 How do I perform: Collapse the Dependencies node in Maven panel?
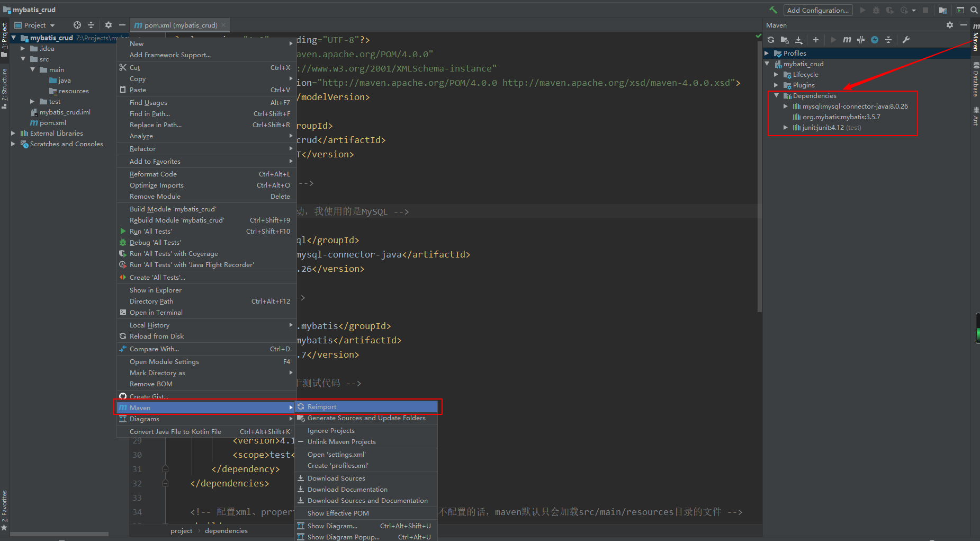[x=776, y=95]
